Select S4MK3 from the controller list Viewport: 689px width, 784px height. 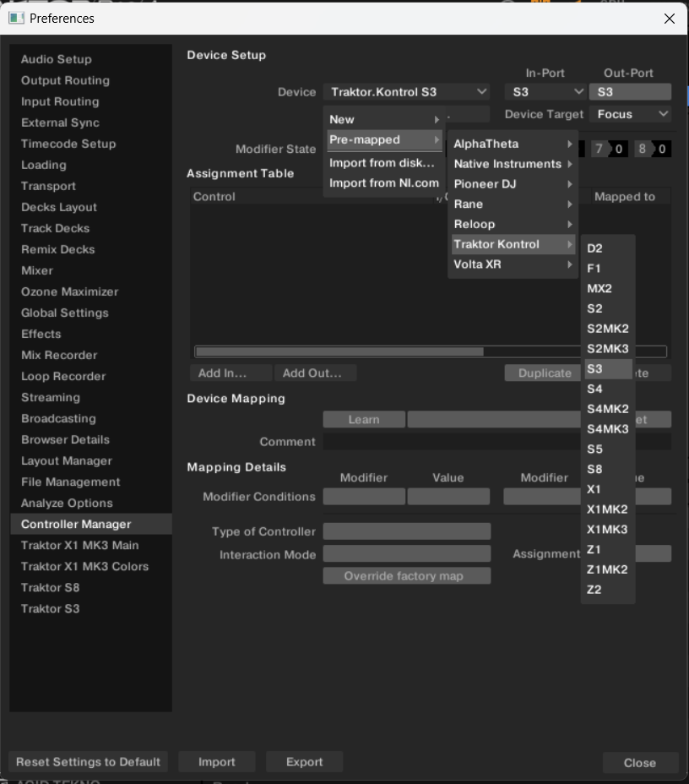pyautogui.click(x=608, y=429)
